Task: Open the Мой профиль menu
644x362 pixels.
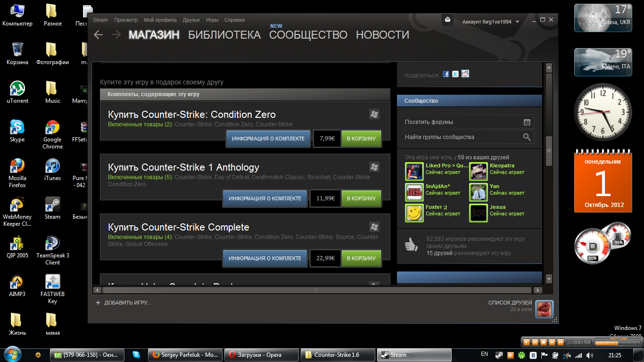Action: pos(160,20)
